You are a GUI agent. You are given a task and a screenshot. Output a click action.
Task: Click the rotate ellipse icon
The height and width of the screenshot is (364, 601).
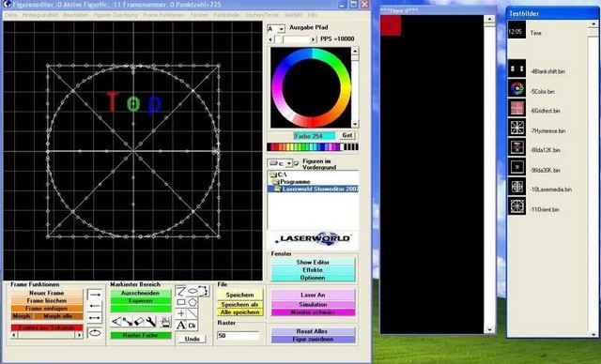pos(95,333)
